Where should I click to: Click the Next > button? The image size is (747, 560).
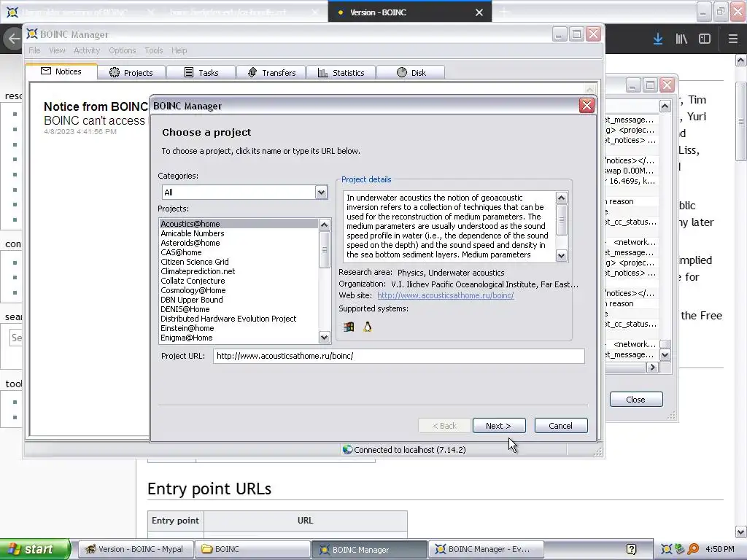pyautogui.click(x=499, y=426)
